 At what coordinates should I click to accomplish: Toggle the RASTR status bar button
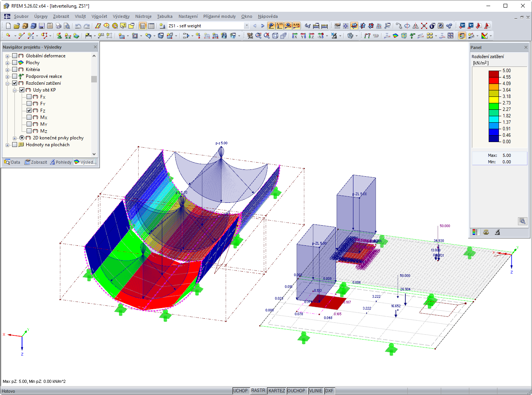coord(258,391)
